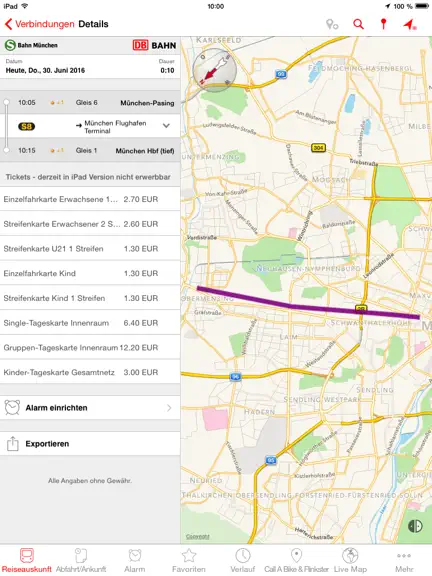Expand the S8 intermediate stops chevron
432x576 pixels.
pyautogui.click(x=166, y=126)
